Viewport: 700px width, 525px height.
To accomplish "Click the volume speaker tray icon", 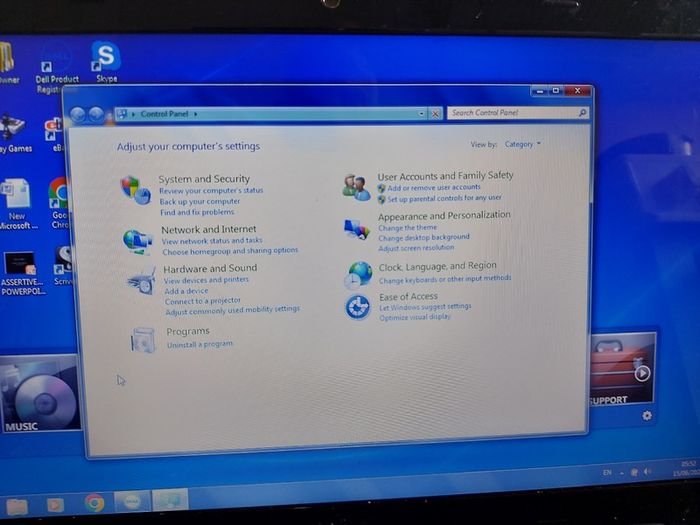I will point(647,472).
